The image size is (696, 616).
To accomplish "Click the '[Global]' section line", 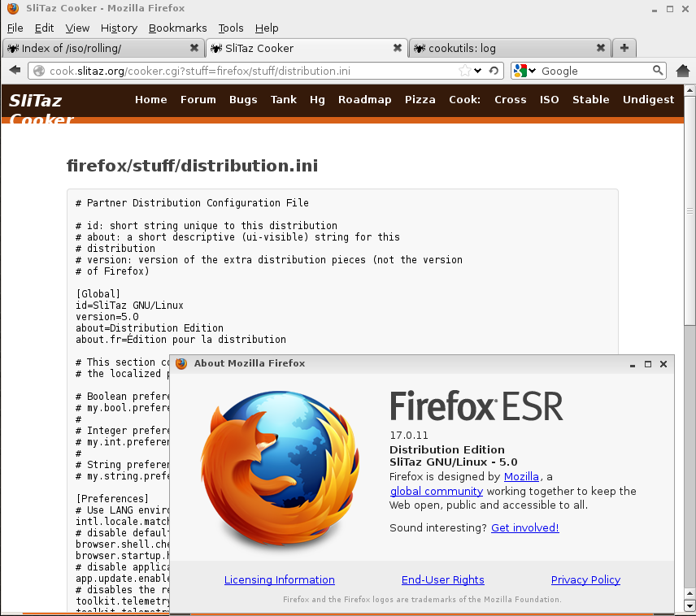I will click(x=98, y=294).
